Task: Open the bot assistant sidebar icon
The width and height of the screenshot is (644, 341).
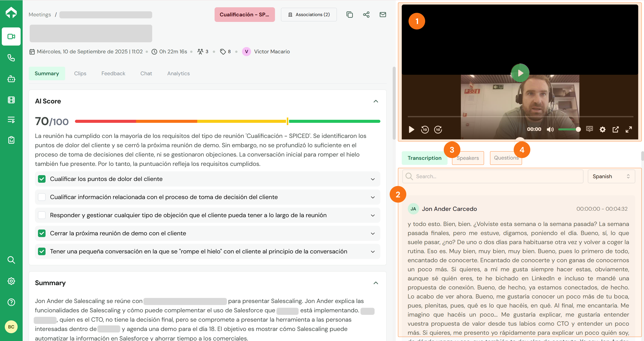Action: [x=11, y=79]
